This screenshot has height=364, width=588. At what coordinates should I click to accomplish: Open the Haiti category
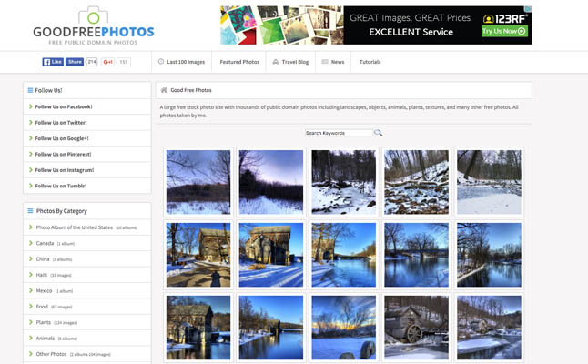42,275
